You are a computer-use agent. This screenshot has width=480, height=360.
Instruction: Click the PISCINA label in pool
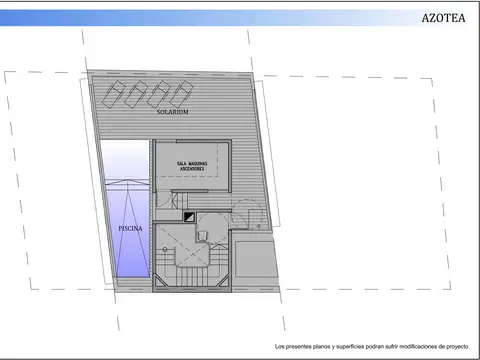coord(130,228)
